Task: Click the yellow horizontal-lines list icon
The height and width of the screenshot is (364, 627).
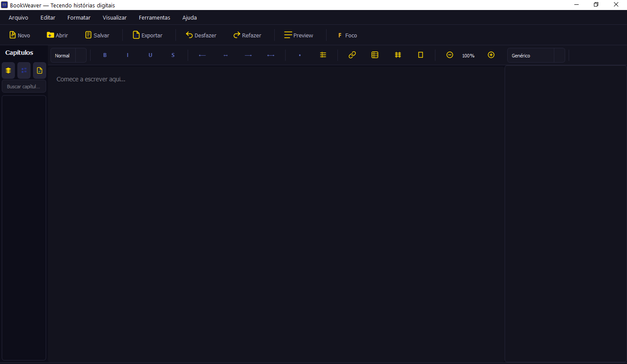Action: click(x=323, y=55)
